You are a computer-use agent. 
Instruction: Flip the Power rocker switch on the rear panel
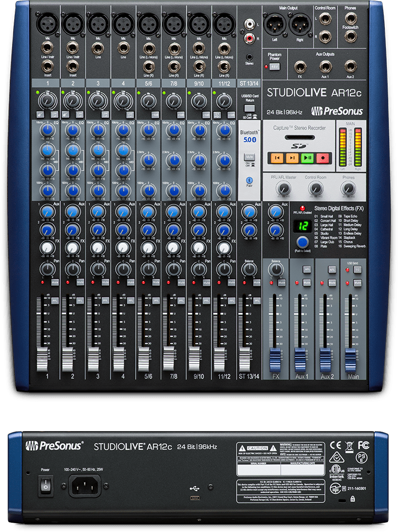[x=46, y=486]
